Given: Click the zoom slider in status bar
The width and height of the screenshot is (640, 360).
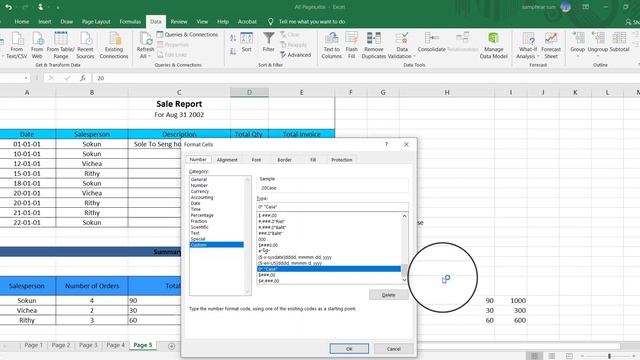Looking at the screenshot, I should click(x=609, y=356).
